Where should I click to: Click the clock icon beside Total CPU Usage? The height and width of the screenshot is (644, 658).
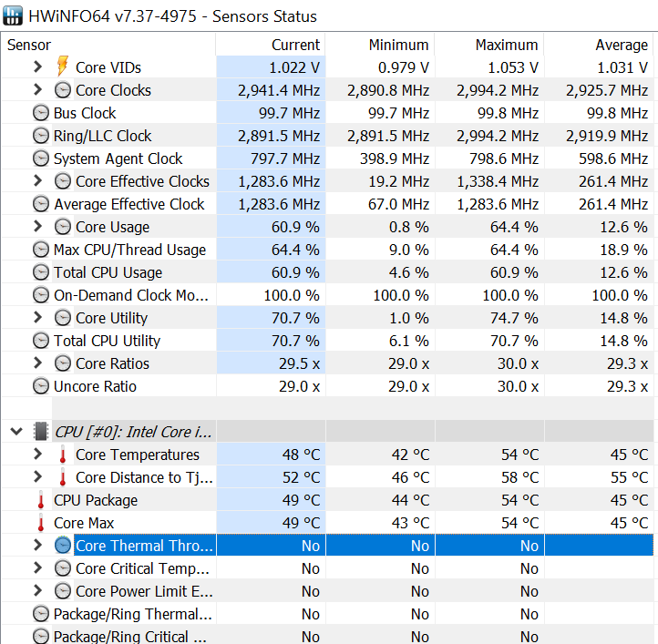click(41, 272)
